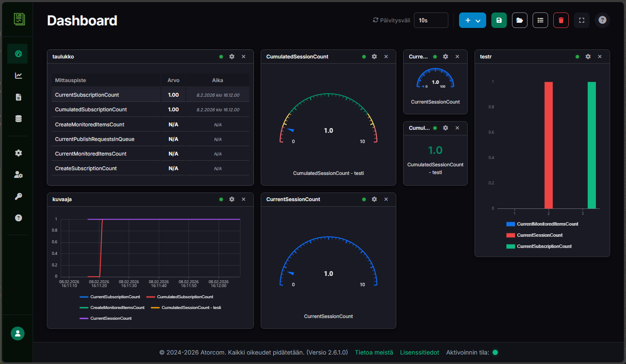Click the 10s refresh interval field
Screen dimensions: 626x364
pyautogui.click(x=431, y=20)
